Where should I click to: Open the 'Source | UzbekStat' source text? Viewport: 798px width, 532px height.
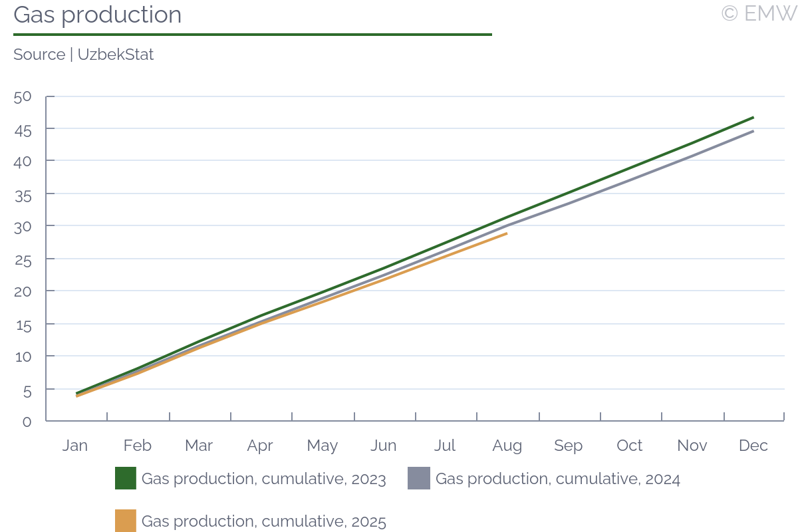pyautogui.click(x=83, y=55)
